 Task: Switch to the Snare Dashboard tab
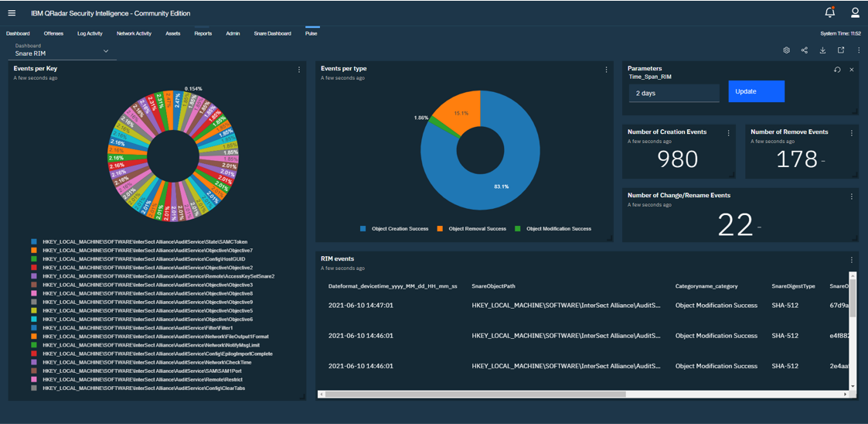click(272, 34)
